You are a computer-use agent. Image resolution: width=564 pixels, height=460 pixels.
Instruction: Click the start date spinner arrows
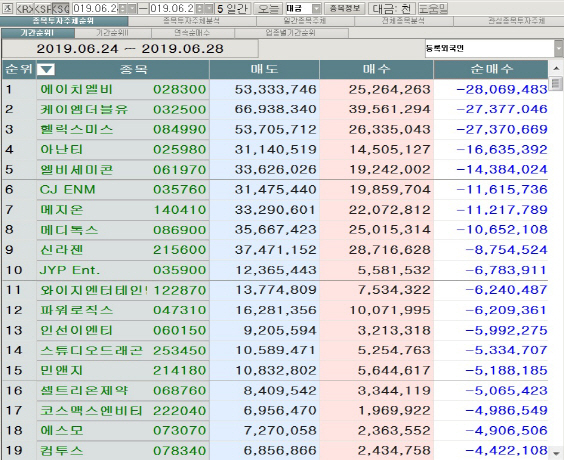[x=123, y=9]
